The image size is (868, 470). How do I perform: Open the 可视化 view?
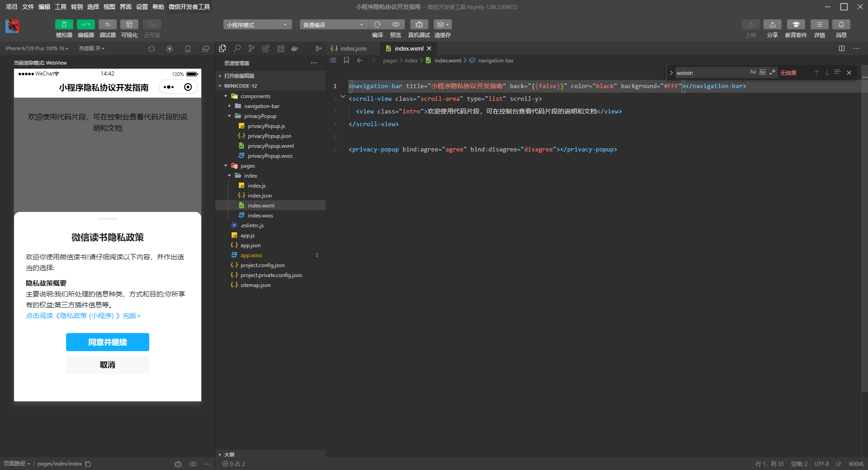click(129, 24)
